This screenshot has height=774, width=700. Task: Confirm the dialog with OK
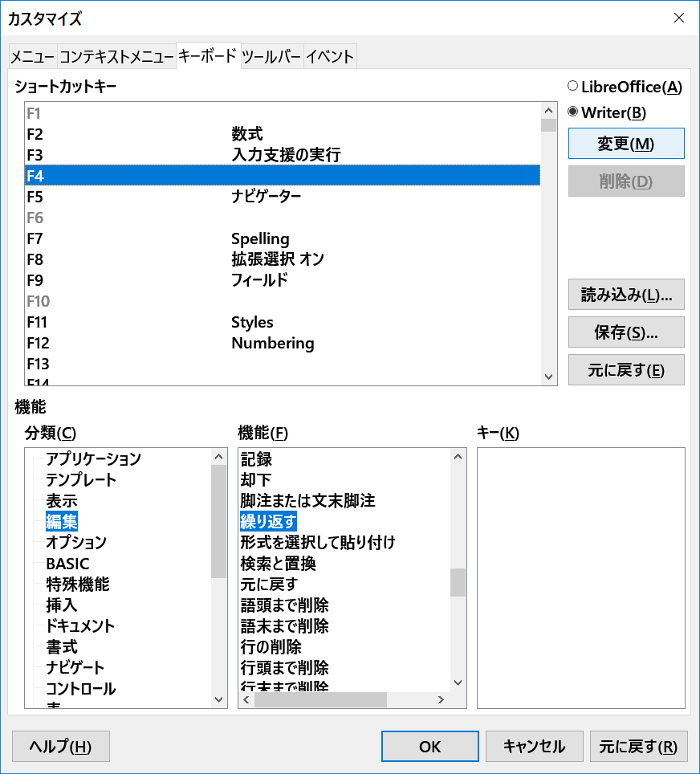coord(429,746)
